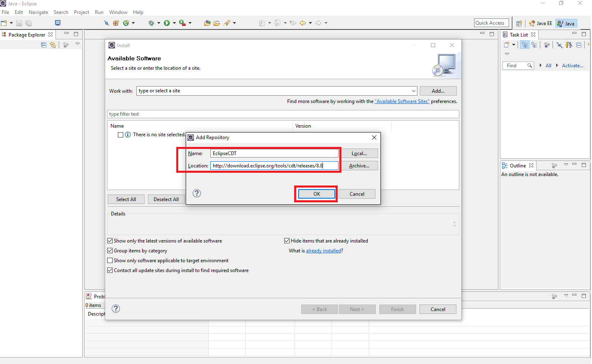Enable Show only software applicable to target environment
Screen dimensions: 592x364
coord(110,261)
